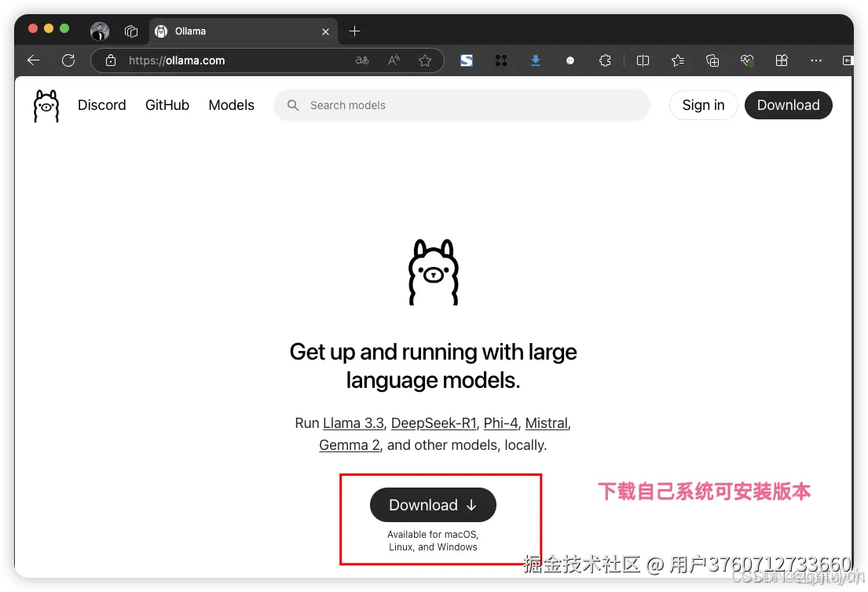Open the Phi-4 link
Image resolution: width=868 pixels, height=592 pixels.
tap(500, 423)
